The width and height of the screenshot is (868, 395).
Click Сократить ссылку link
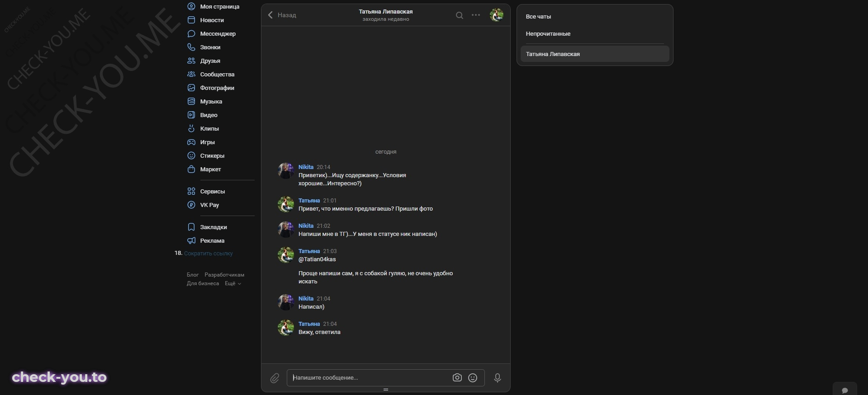(209, 254)
